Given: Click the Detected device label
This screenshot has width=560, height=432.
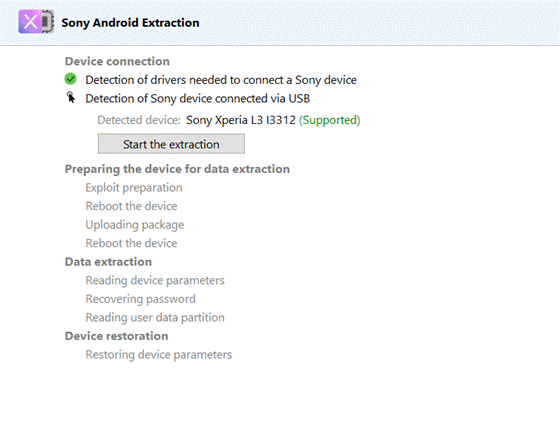Looking at the screenshot, I should (139, 120).
